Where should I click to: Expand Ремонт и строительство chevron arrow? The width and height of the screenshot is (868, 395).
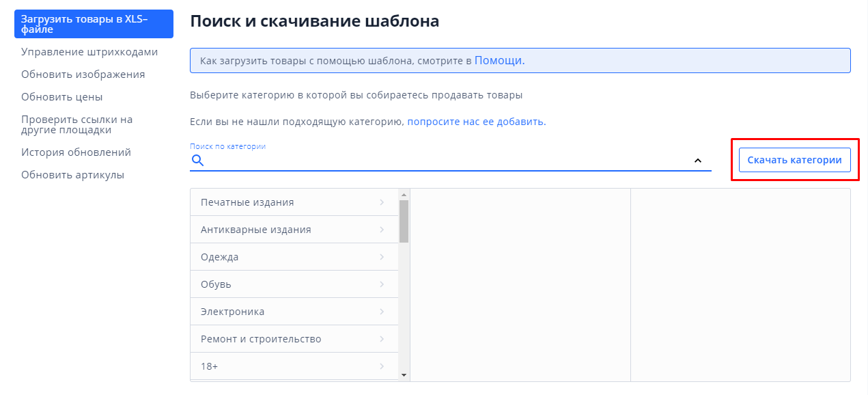pos(382,339)
